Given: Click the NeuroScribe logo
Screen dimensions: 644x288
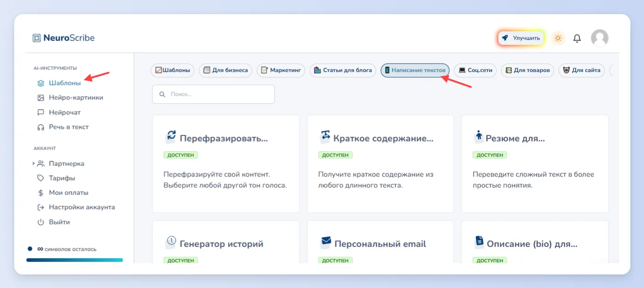Looking at the screenshot, I should pos(63,38).
